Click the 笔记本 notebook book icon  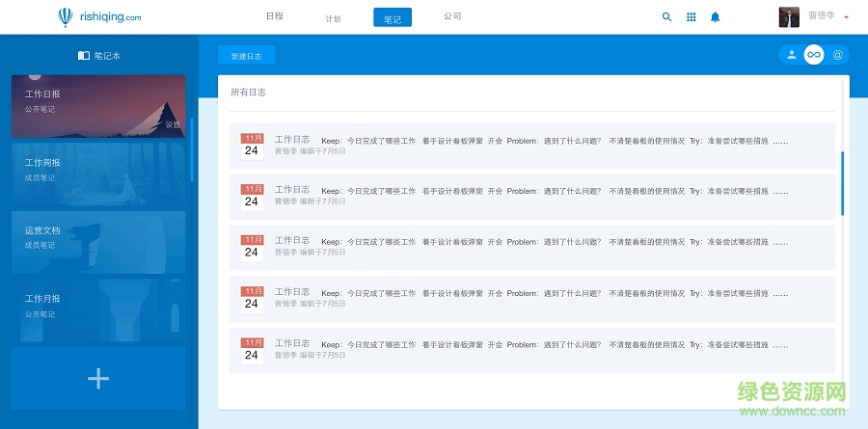click(84, 56)
